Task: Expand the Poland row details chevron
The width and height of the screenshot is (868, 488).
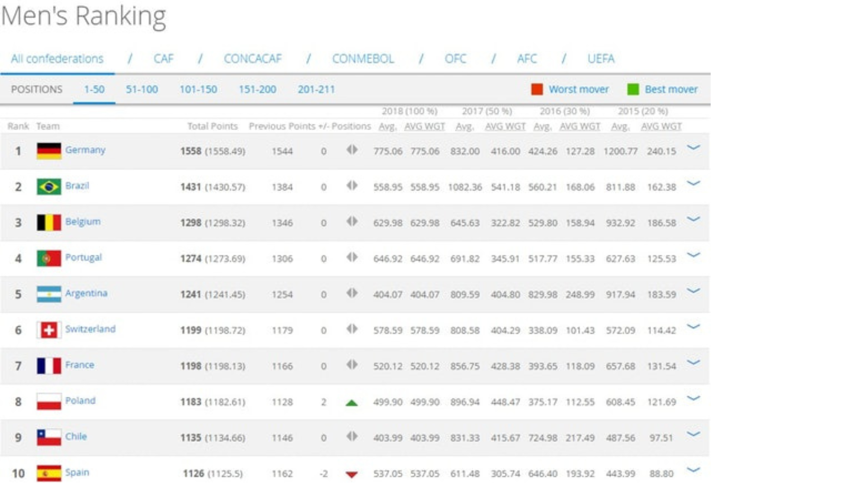Action: click(x=693, y=398)
